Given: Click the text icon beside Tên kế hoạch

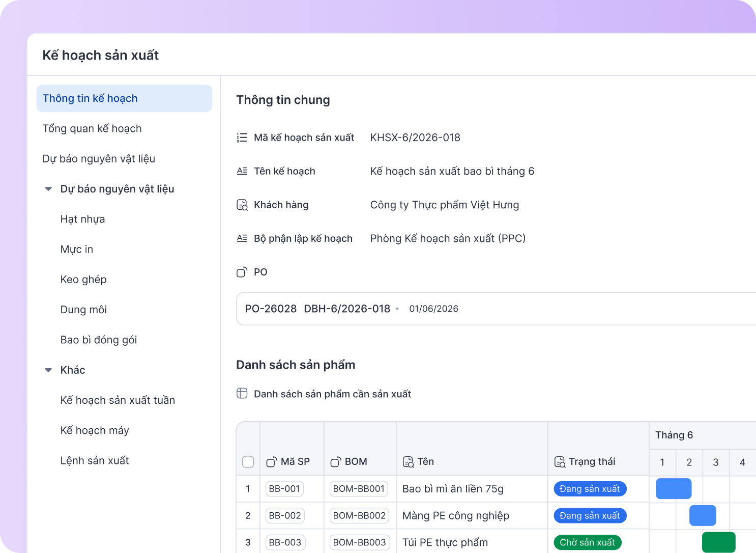Looking at the screenshot, I should coord(242,171).
